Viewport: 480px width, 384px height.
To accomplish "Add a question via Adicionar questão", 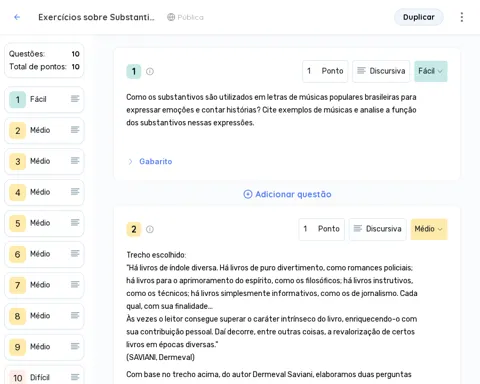I will point(287,194).
